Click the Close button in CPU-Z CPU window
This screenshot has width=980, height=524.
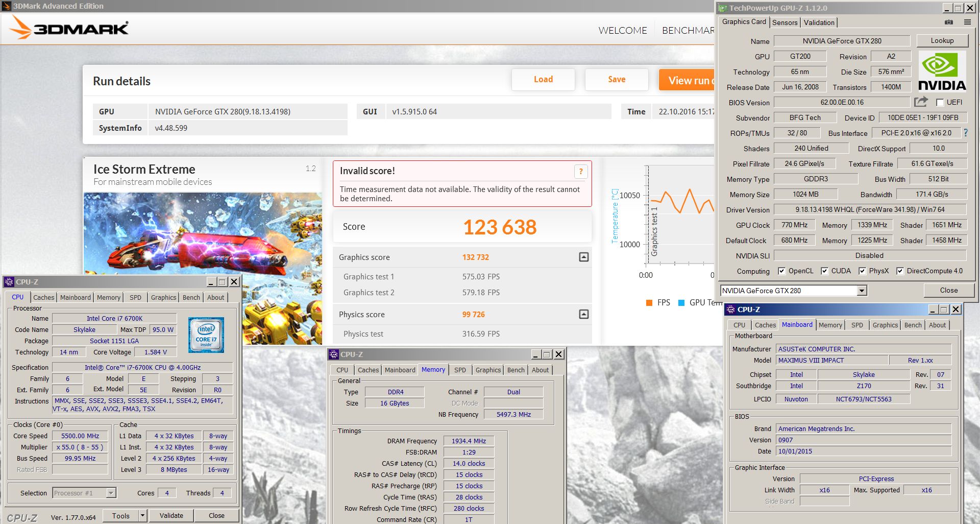click(x=216, y=515)
